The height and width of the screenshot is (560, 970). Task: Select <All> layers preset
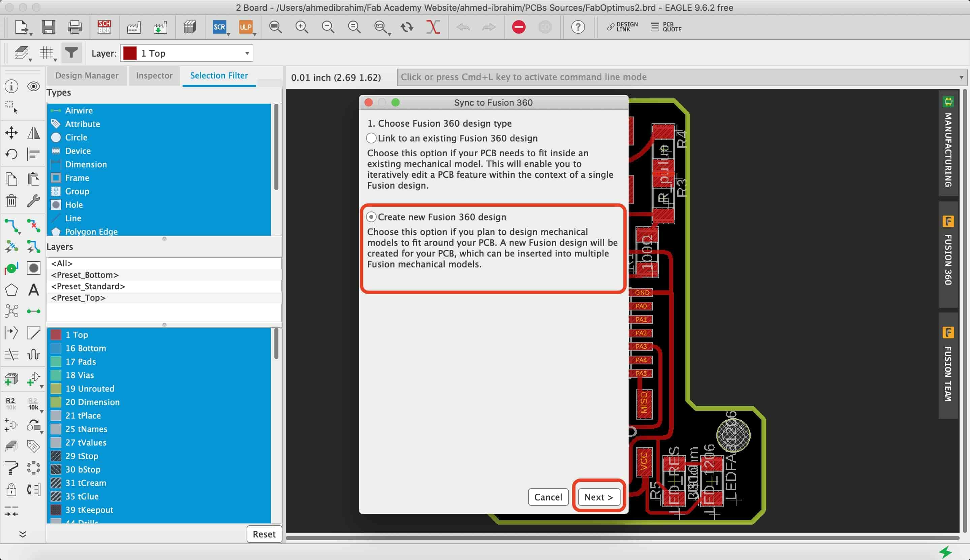click(x=164, y=263)
